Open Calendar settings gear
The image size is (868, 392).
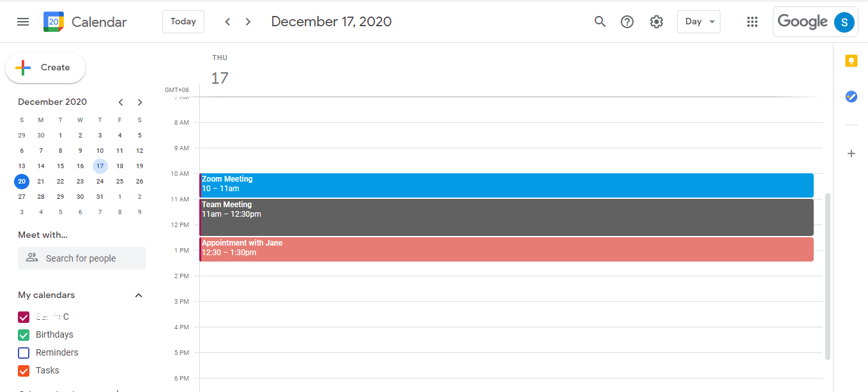656,21
